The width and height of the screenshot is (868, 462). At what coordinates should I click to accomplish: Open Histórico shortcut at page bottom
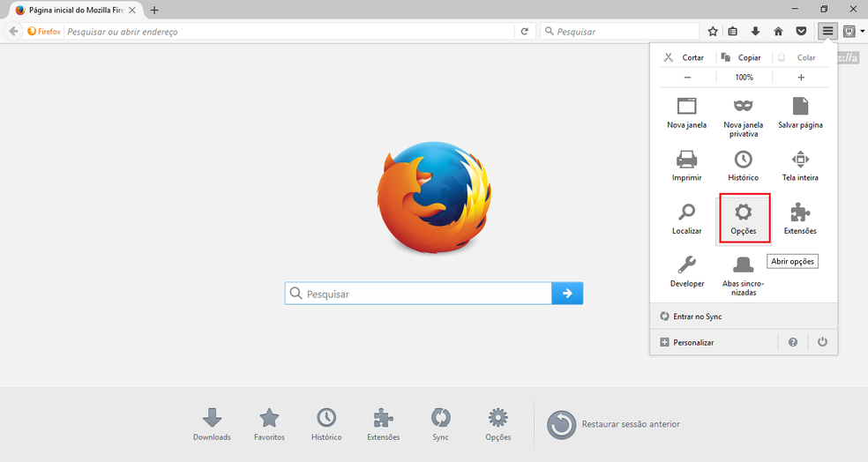(x=326, y=424)
